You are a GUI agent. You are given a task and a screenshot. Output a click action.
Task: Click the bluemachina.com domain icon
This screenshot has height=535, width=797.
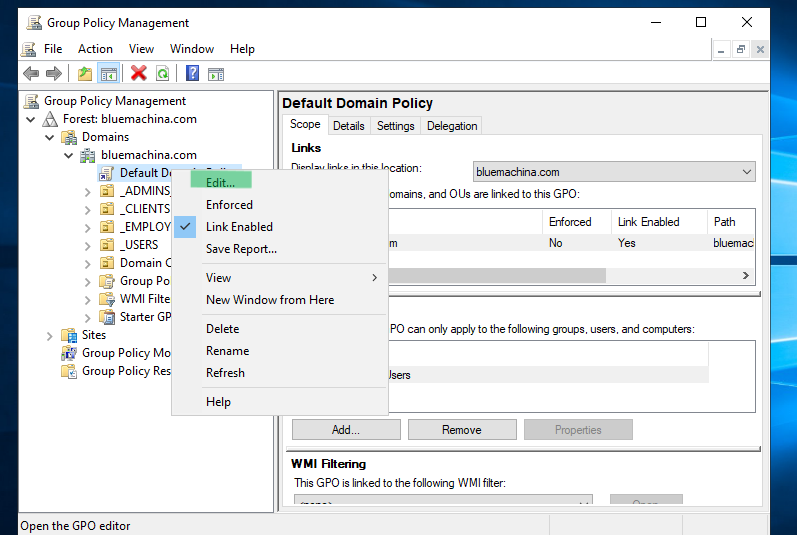tap(87, 155)
